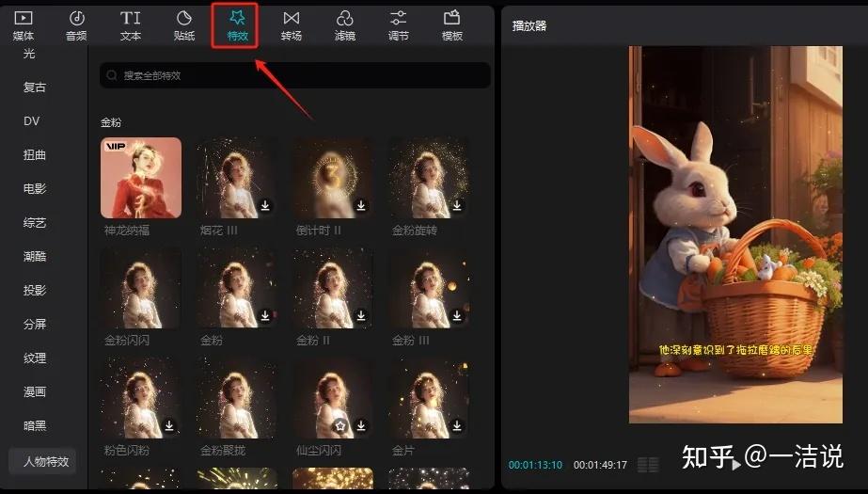Choose the 扭曲 category in sidebar
Screen dimensions: 868x494
pos(35,155)
